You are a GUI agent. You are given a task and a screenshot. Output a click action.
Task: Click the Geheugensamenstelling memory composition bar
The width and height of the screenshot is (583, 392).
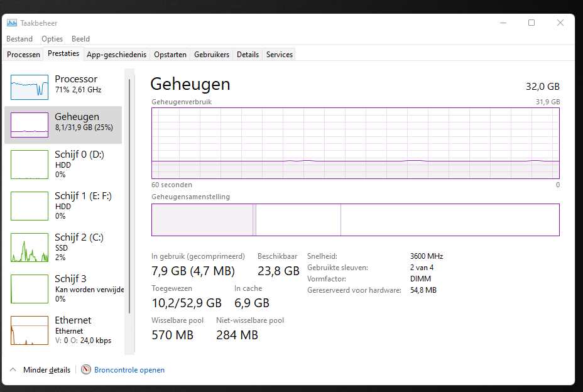[x=355, y=220]
